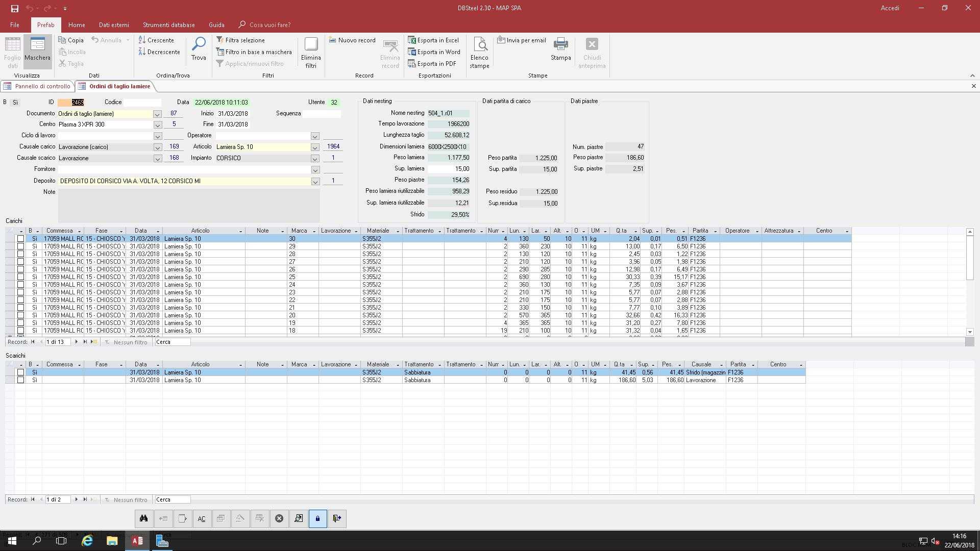980x551 pixels.
Task: Open the Deposito dropdown
Action: pos(315,181)
